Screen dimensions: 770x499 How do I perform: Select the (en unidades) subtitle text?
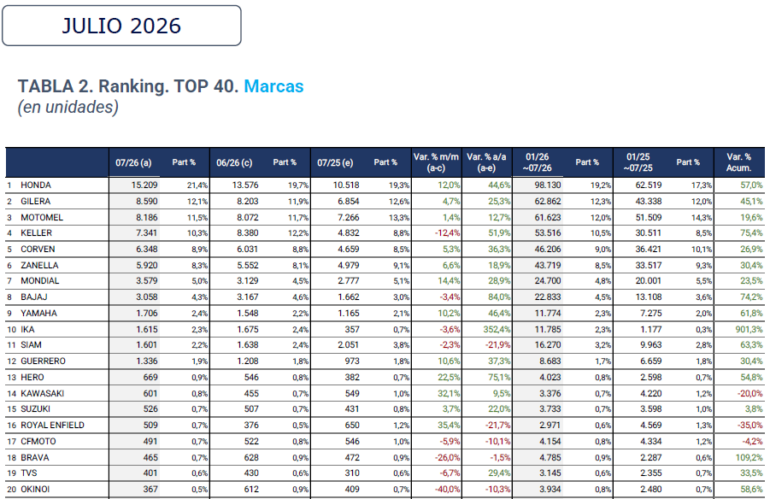click(68, 107)
